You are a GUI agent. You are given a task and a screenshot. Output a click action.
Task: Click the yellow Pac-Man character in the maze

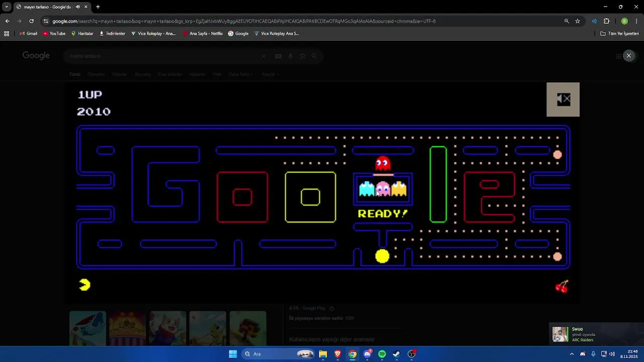click(x=382, y=256)
